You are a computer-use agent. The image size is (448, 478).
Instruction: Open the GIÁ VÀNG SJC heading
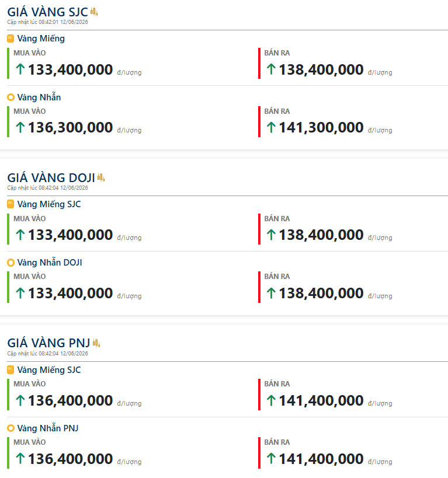pos(48,12)
